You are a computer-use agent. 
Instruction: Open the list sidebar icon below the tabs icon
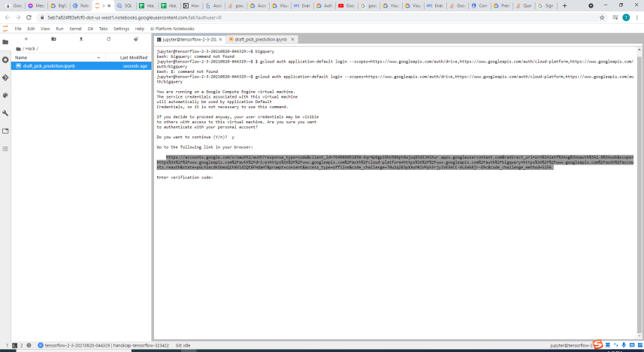[x=5, y=149]
